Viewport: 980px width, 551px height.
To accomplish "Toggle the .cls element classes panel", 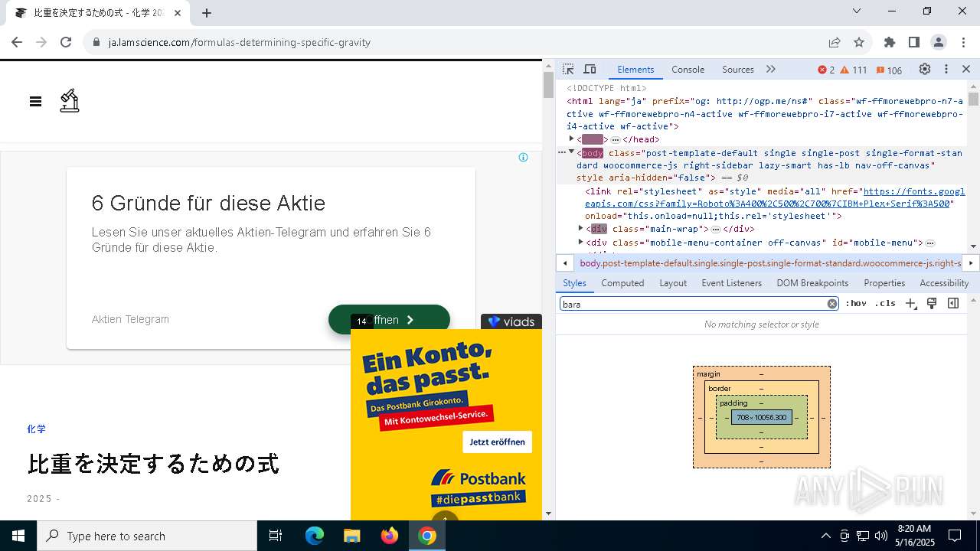I will point(885,304).
